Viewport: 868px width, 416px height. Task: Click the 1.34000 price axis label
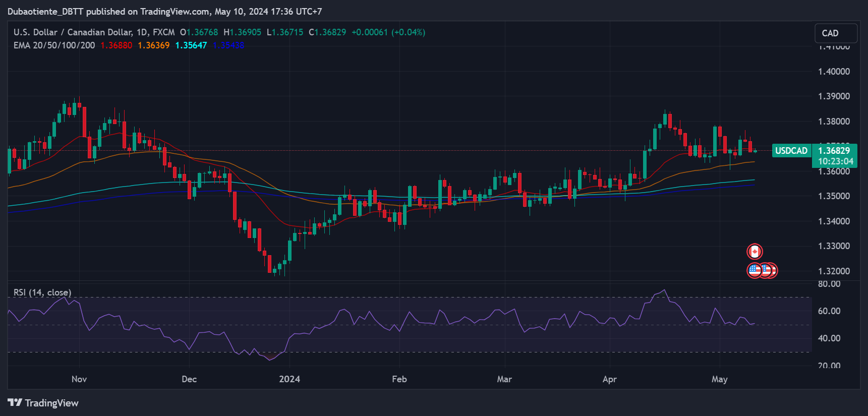(834, 221)
